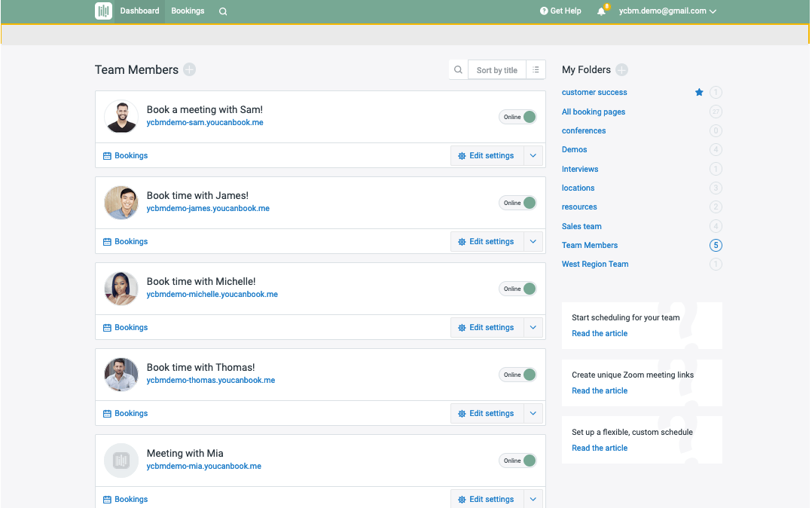Turn off Online toggle for Michelle's page

pos(518,289)
